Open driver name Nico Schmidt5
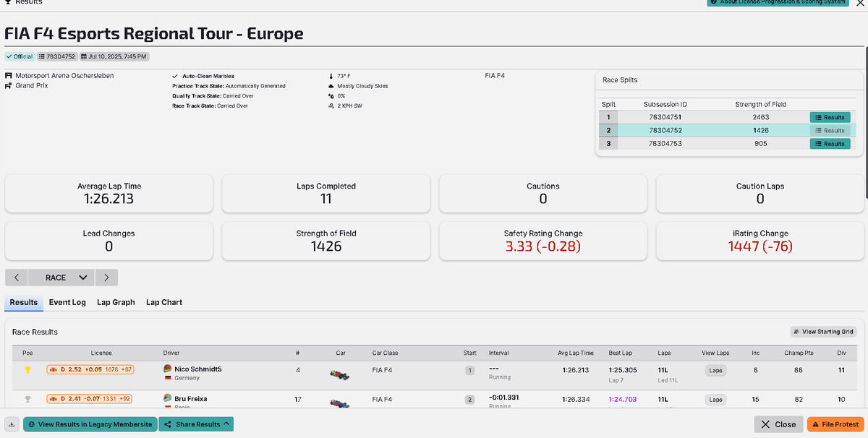868x438 pixels. 198,369
